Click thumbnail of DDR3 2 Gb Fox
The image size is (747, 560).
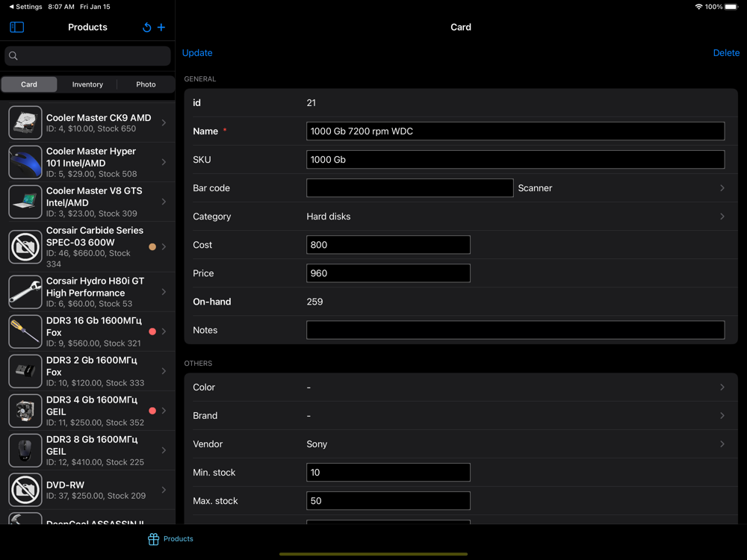[x=25, y=371]
